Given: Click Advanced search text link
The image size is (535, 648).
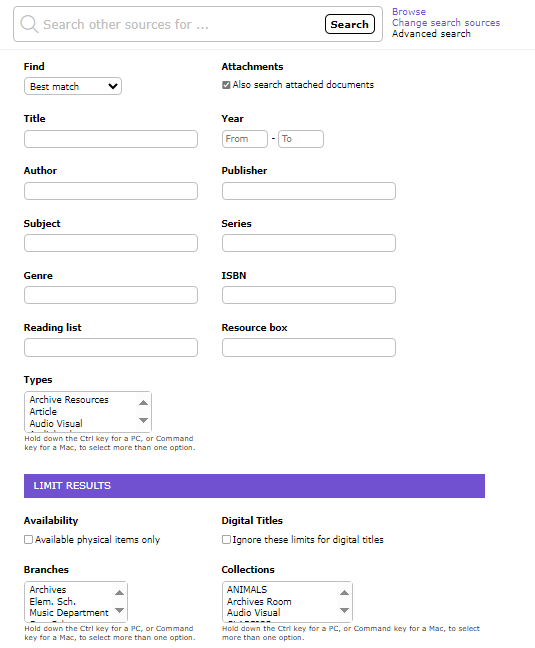Looking at the screenshot, I should click(x=431, y=34).
